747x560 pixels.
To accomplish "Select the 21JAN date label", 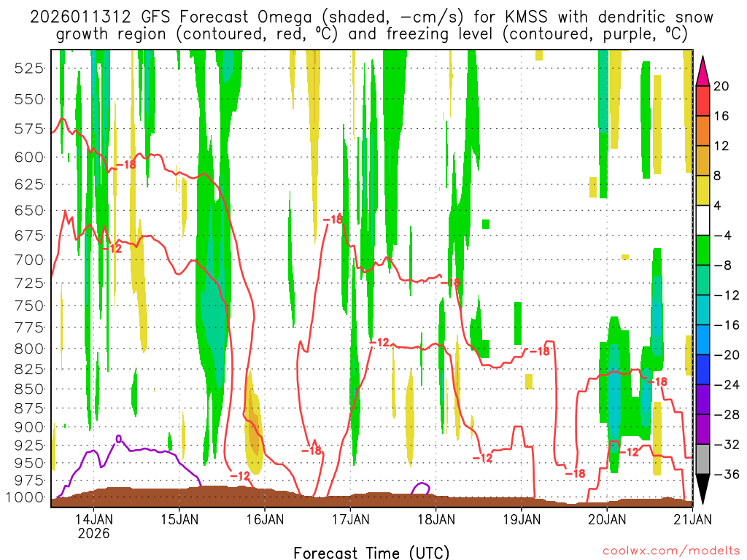I will tap(693, 519).
